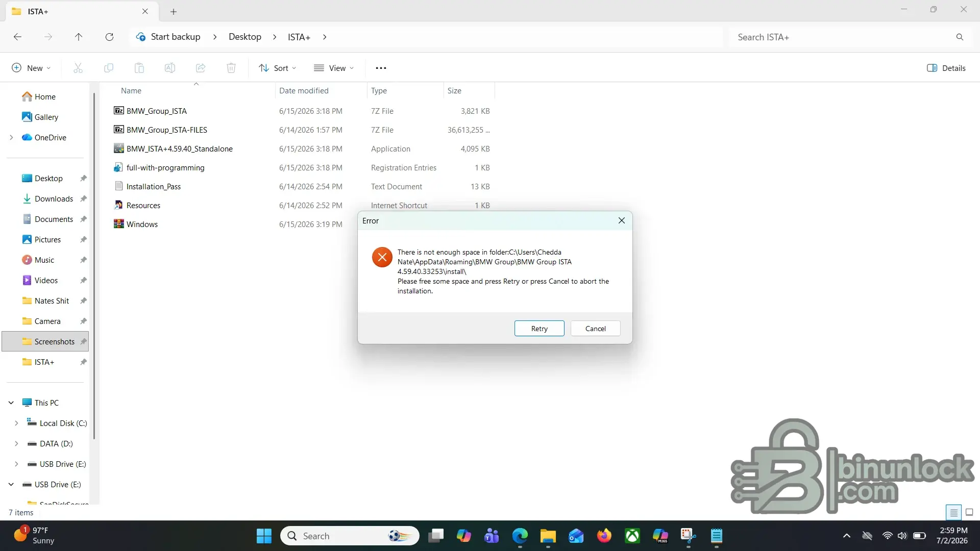This screenshot has height=551, width=980.
Task: Add a new tab with plus button
Action: [174, 11]
